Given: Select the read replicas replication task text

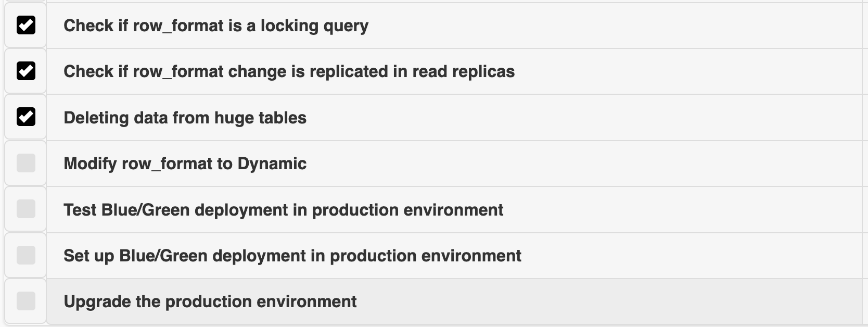Looking at the screenshot, I should click(288, 71).
